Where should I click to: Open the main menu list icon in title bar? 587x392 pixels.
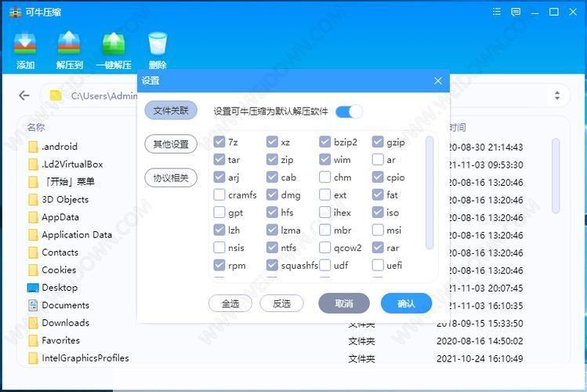coord(497,12)
